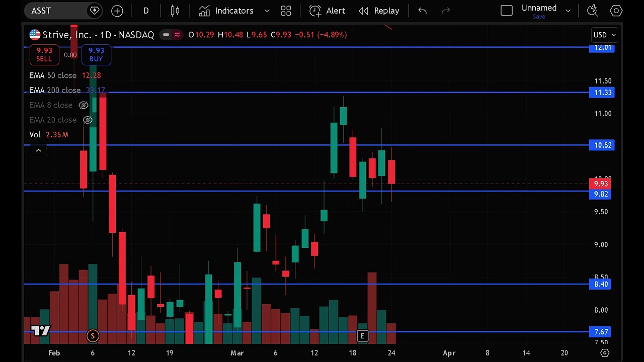
Task: Open the USD currency dropdown
Action: 604,35
